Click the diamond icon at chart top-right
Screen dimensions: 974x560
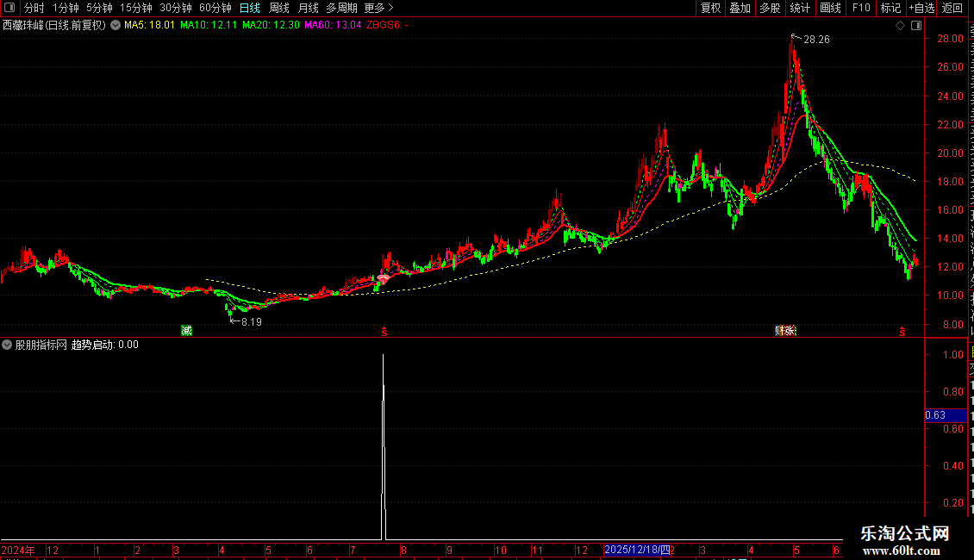tap(900, 26)
